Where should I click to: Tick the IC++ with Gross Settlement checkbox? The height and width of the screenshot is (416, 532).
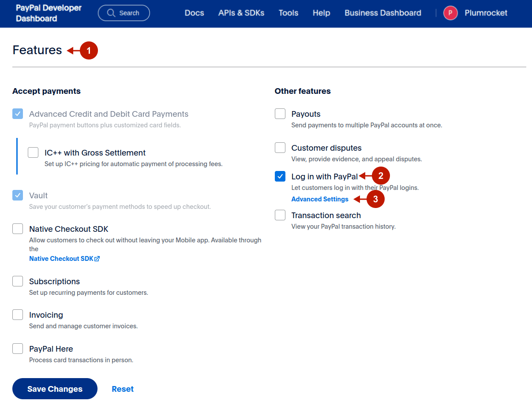pos(33,153)
